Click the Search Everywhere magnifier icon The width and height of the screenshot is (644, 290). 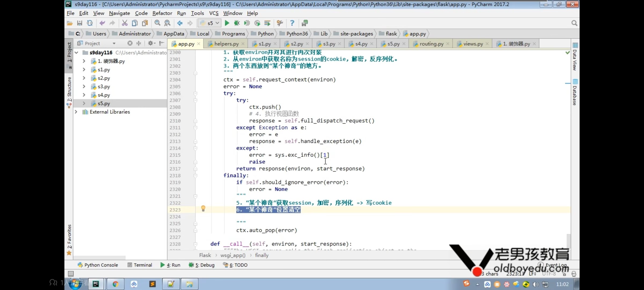pyautogui.click(x=574, y=23)
